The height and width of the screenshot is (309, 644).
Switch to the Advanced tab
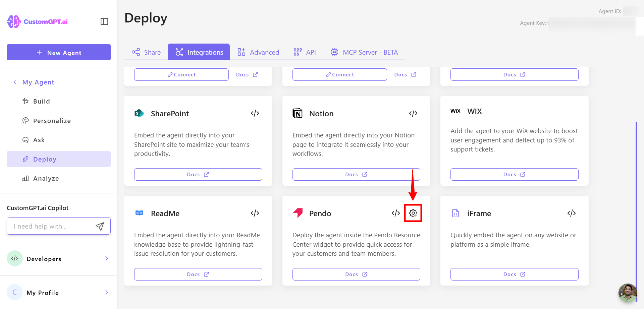point(258,52)
